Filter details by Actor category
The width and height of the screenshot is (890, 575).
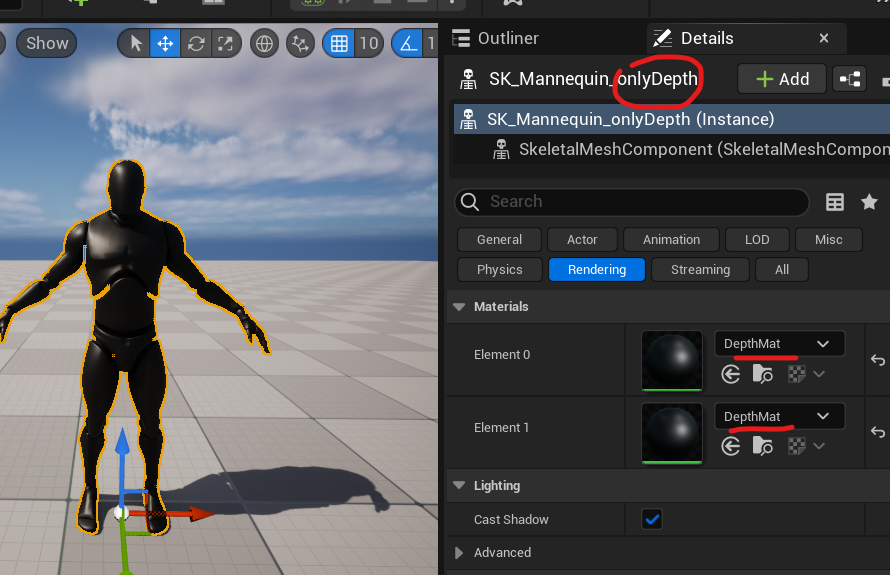pos(582,240)
